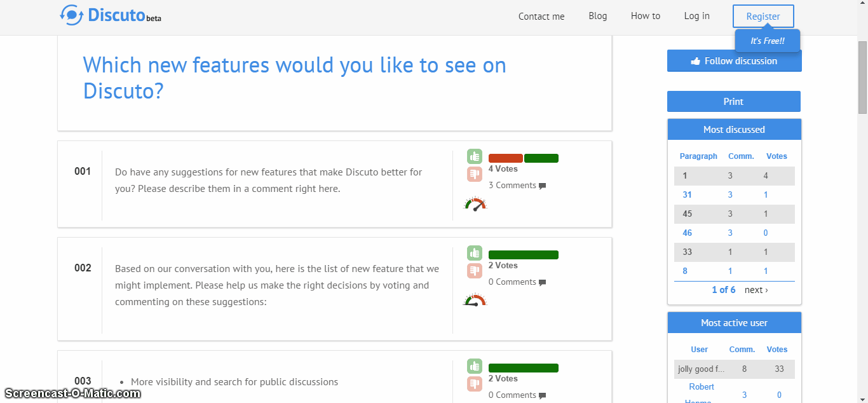This screenshot has width=868, height=403.
Task: Click '2 Votes' on paragraph 002
Action: tap(503, 266)
